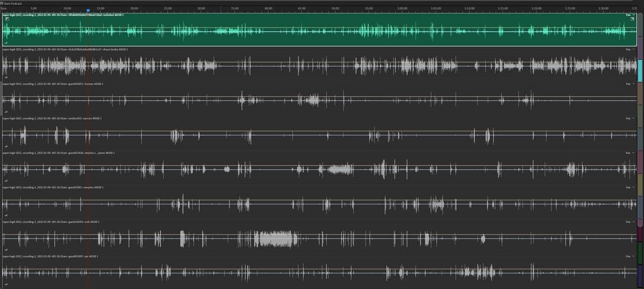The height and width of the screenshot is (289, 644).
Task: Click the fade-in handle on the turbofool clip
Action: (7, 19)
